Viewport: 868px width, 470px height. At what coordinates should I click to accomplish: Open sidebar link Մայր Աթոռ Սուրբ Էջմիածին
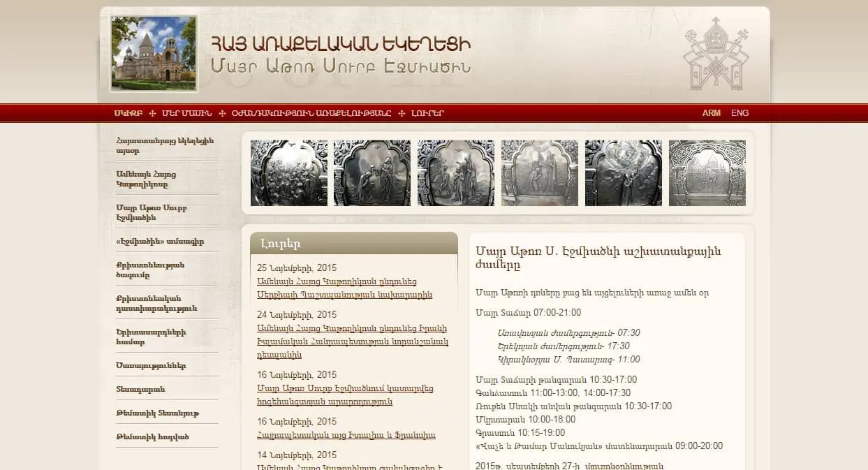(x=152, y=212)
